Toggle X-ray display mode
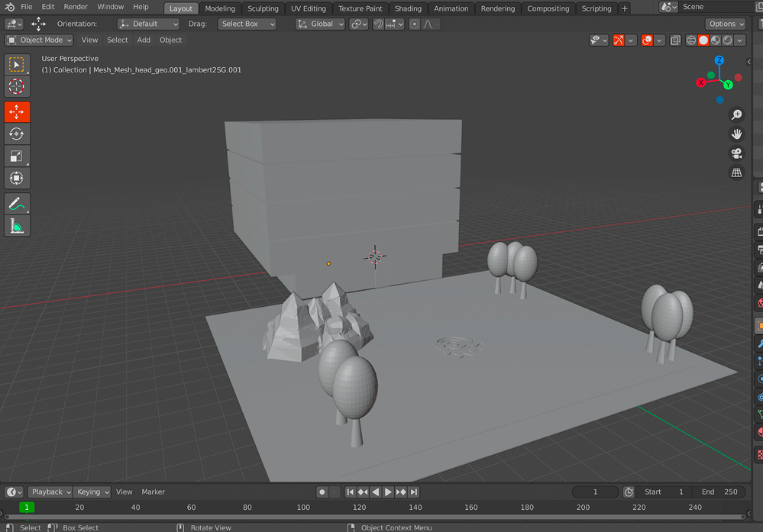The width and height of the screenshot is (763, 532). (675, 40)
